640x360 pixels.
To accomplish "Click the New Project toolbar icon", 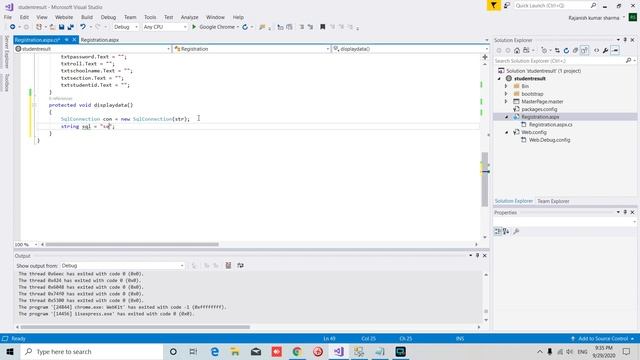I will [x=39, y=27].
